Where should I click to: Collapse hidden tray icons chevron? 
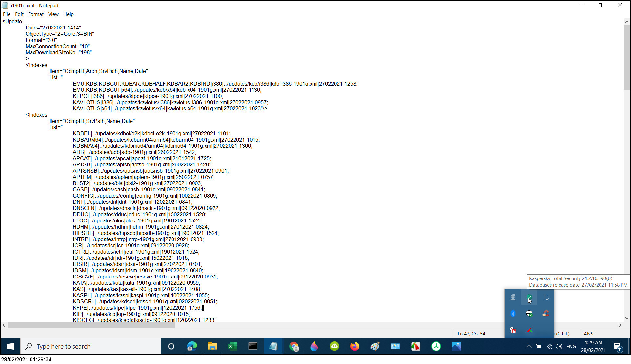529,346
